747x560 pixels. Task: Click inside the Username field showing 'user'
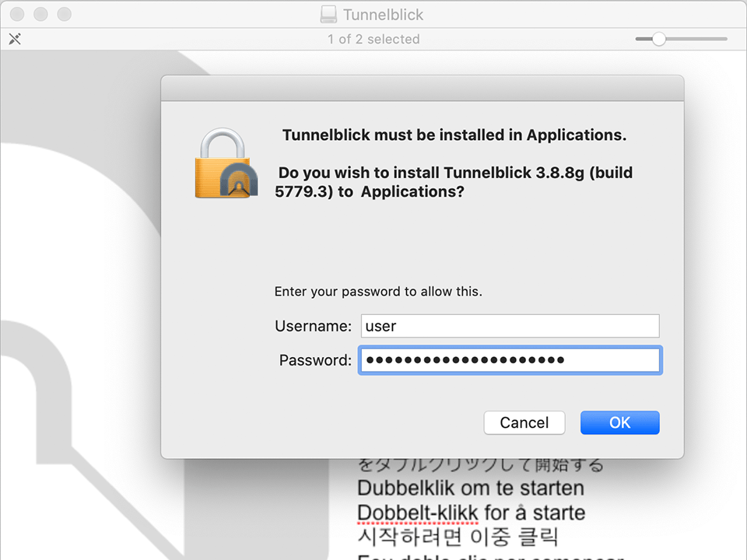pos(510,326)
